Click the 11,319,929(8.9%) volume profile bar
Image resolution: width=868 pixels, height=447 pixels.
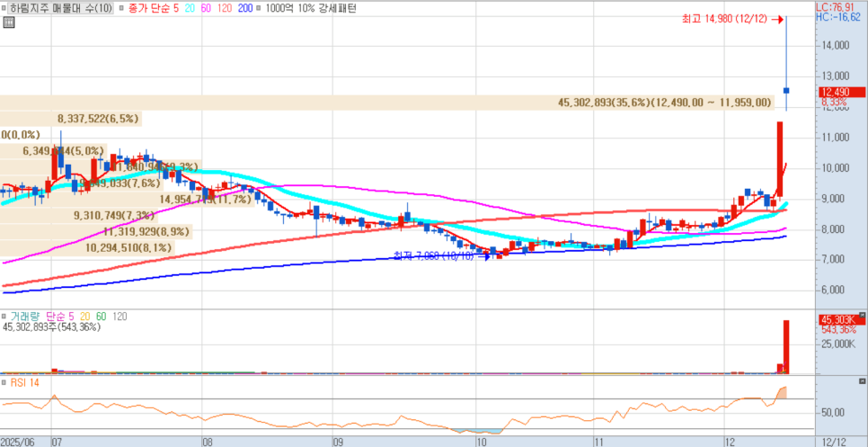(96, 231)
